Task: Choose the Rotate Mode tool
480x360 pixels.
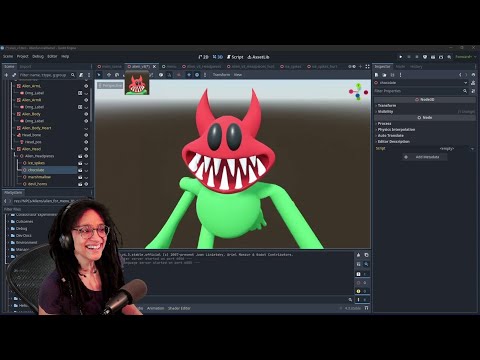Action: tap(117, 75)
